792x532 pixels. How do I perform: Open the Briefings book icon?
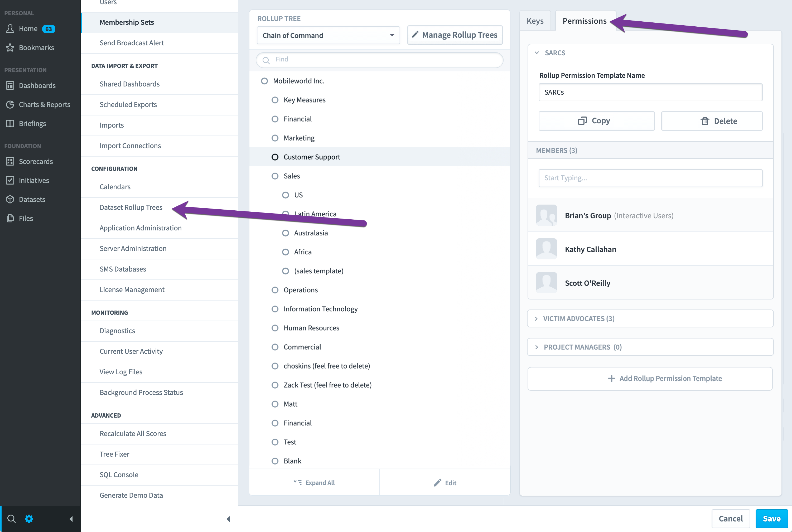click(10, 123)
